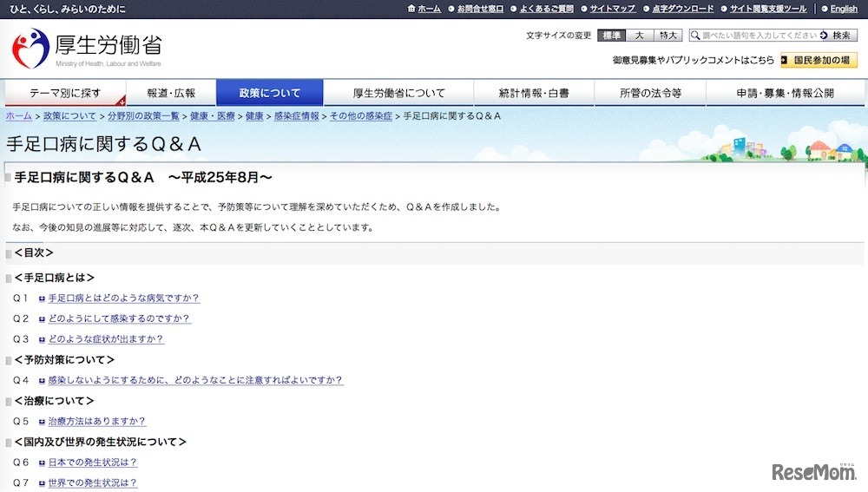This screenshot has width=868, height=492.
Task: Select the 統計情報・白書 navigation tab
Action: 534,93
